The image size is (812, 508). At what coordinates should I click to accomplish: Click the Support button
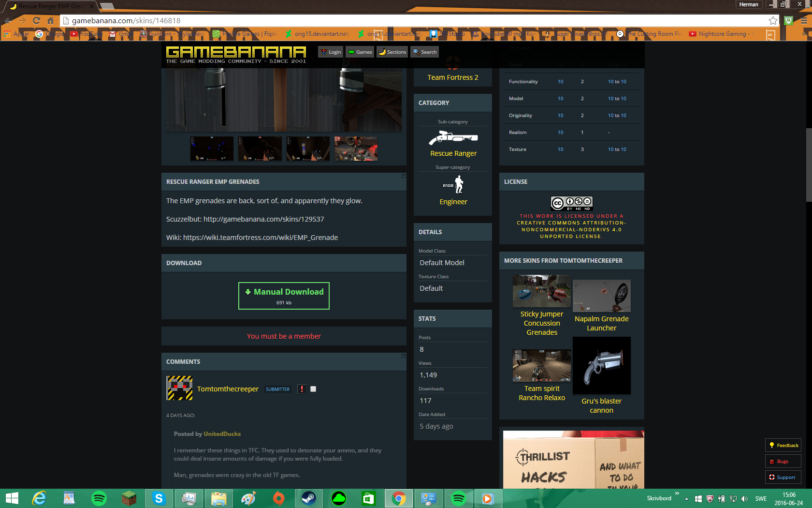click(x=783, y=477)
